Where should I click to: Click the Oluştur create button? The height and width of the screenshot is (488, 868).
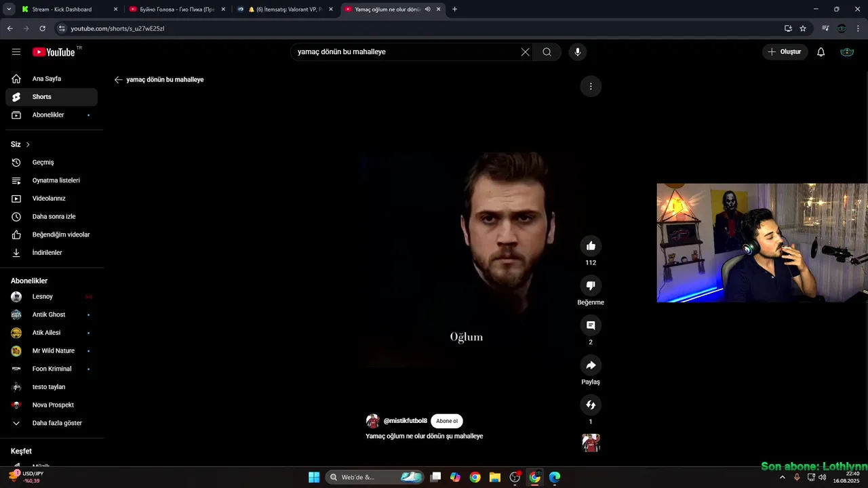785,52
